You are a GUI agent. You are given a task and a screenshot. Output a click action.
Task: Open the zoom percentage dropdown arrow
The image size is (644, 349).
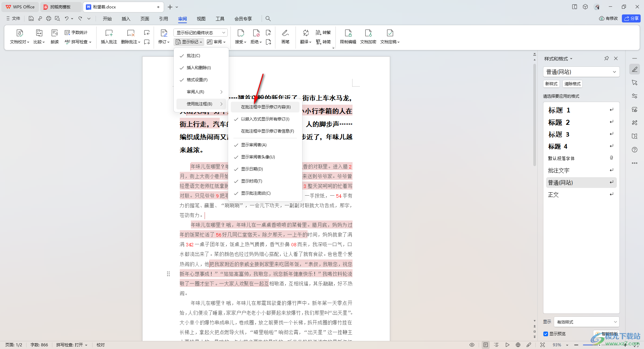click(x=567, y=345)
